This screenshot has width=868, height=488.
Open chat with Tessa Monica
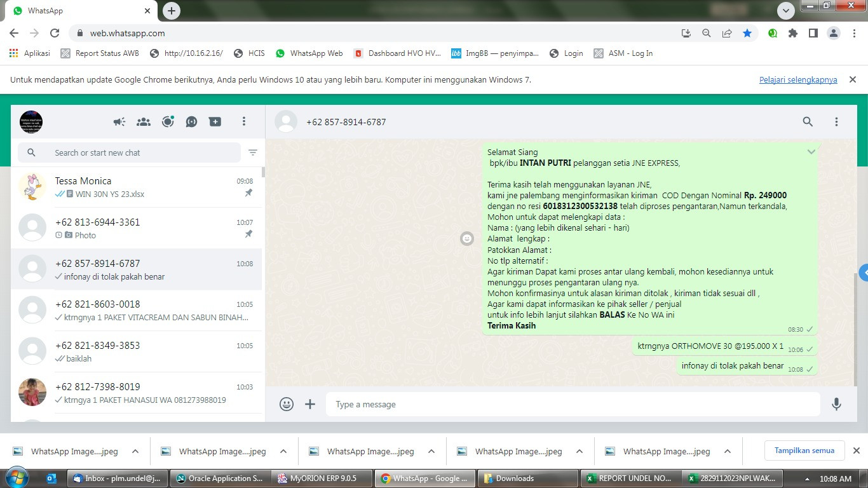click(136, 187)
